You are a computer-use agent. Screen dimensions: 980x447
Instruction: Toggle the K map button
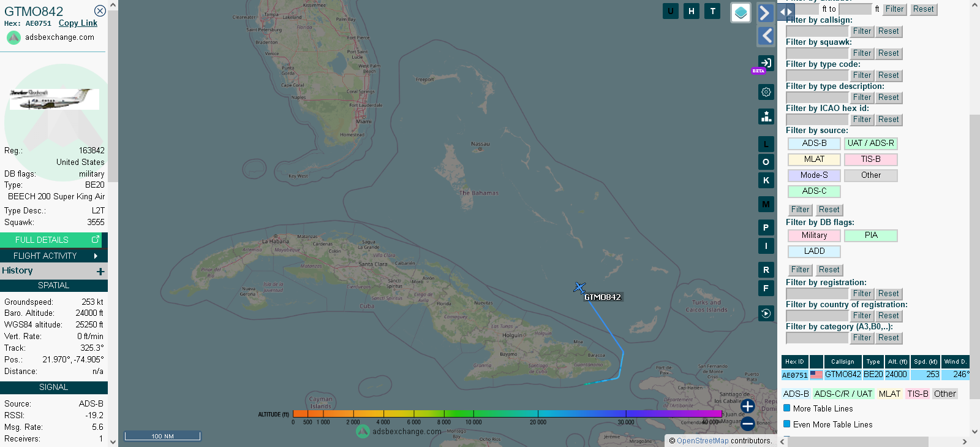(766, 180)
